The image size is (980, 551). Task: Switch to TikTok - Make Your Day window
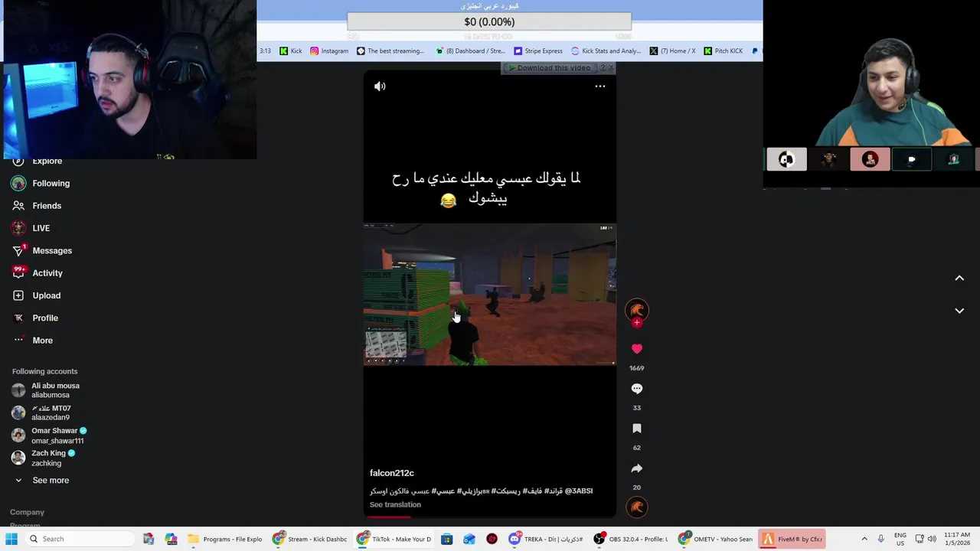coord(394,539)
